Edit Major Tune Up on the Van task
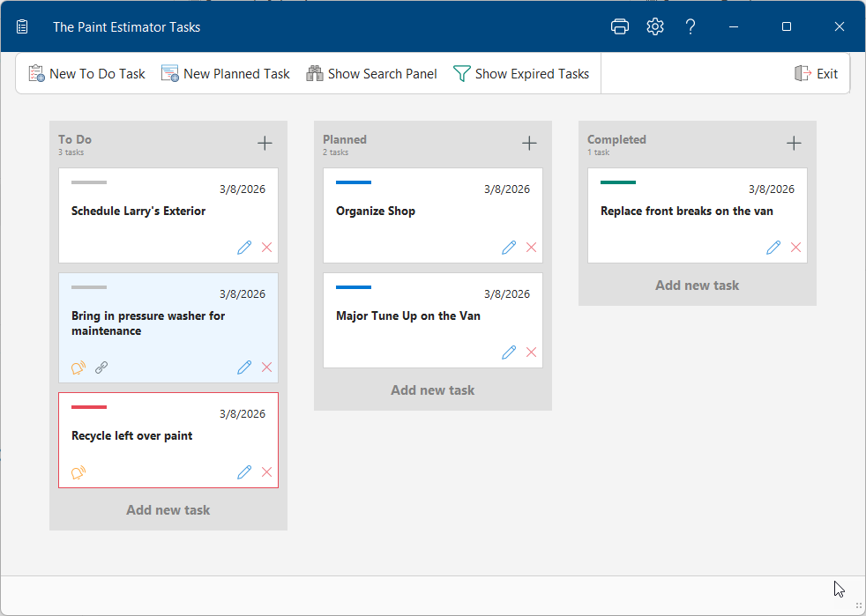Viewport: 866px width, 616px height. 509,352
